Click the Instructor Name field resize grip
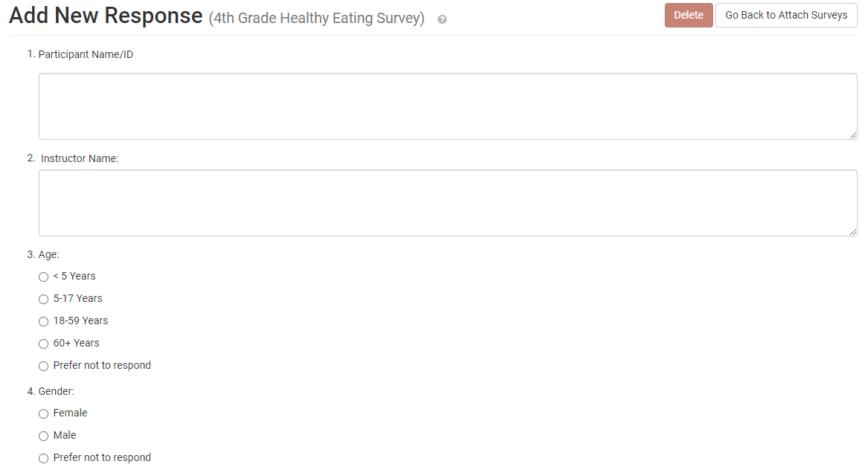 click(853, 232)
